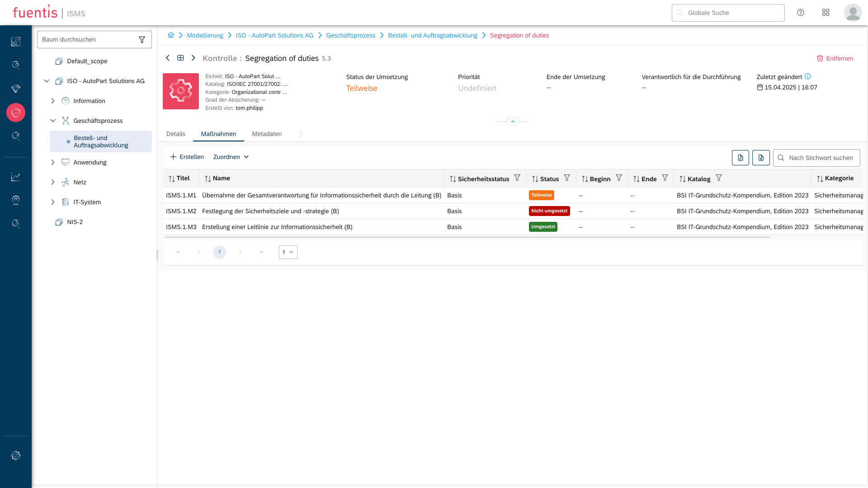Open the app grid launcher icon
The height and width of the screenshot is (488, 868).
coord(826,13)
